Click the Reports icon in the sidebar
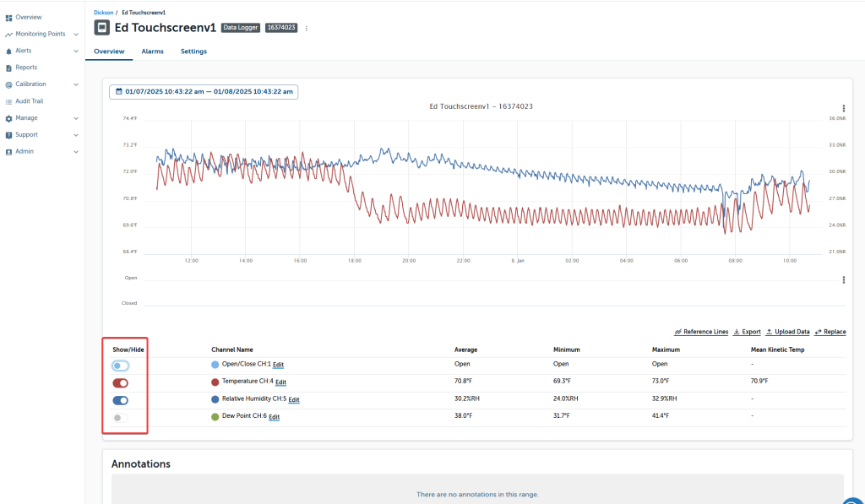The height and width of the screenshot is (504, 865). point(8,68)
